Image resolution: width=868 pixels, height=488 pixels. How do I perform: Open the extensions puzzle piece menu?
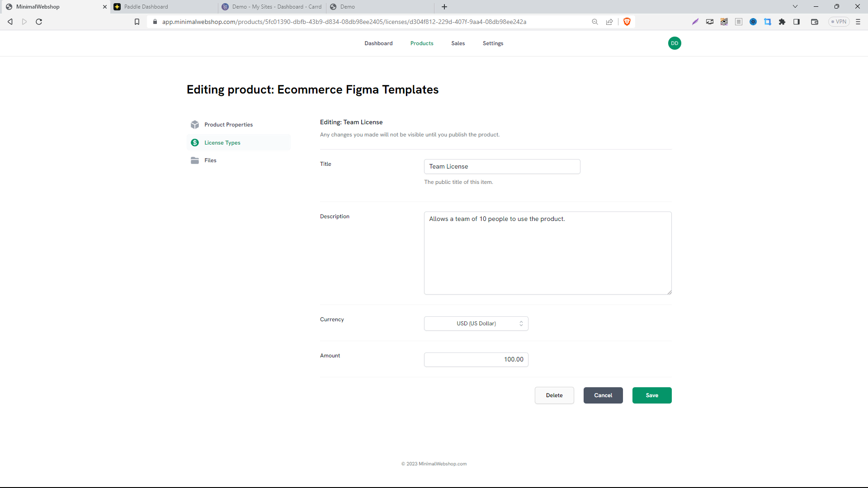click(782, 22)
